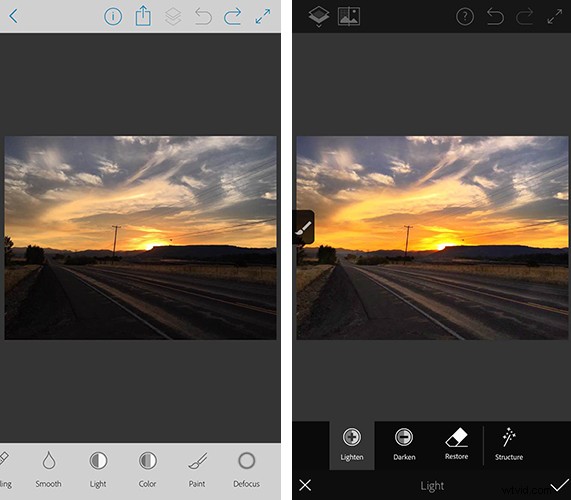Choose the Darken brush mode
Screen dimensions: 571x500
pos(404,445)
